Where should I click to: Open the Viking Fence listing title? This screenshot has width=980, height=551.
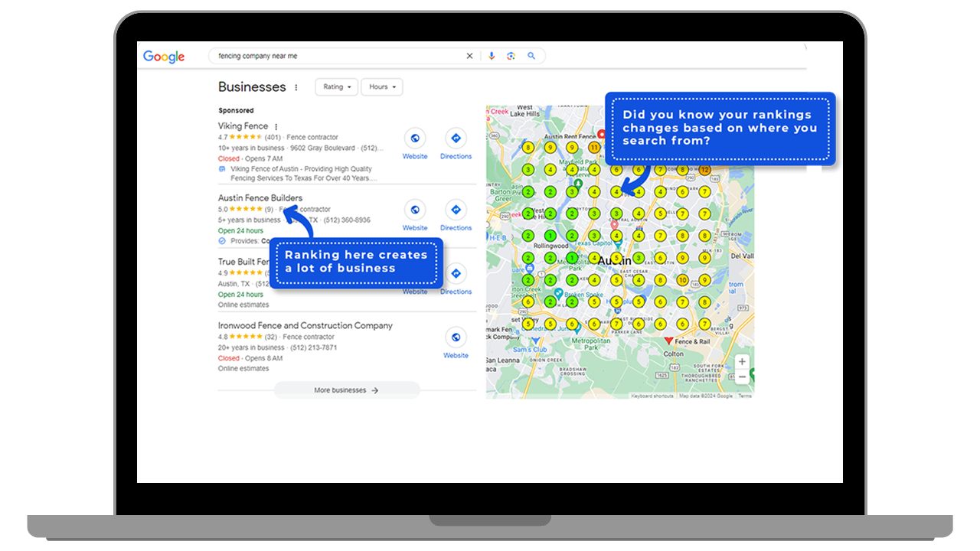(x=243, y=126)
